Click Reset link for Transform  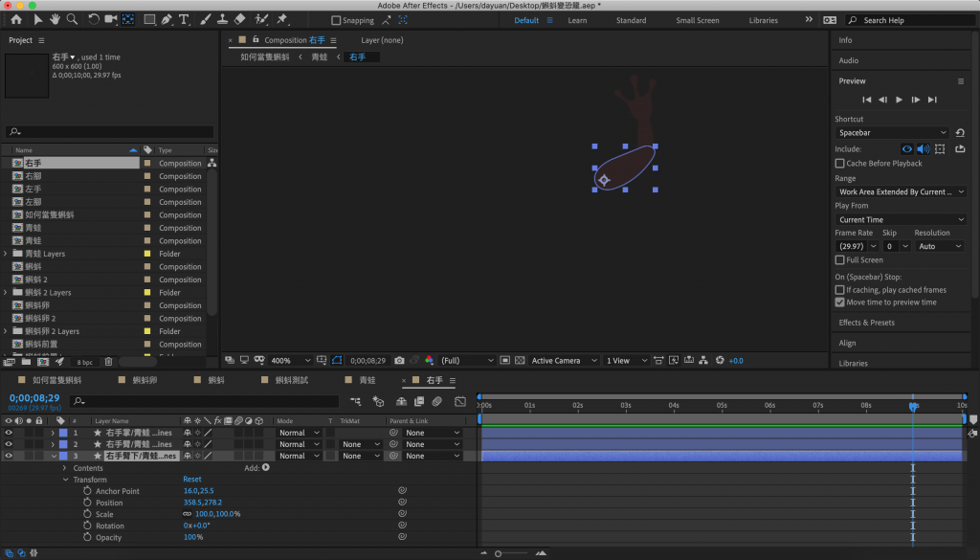click(191, 480)
